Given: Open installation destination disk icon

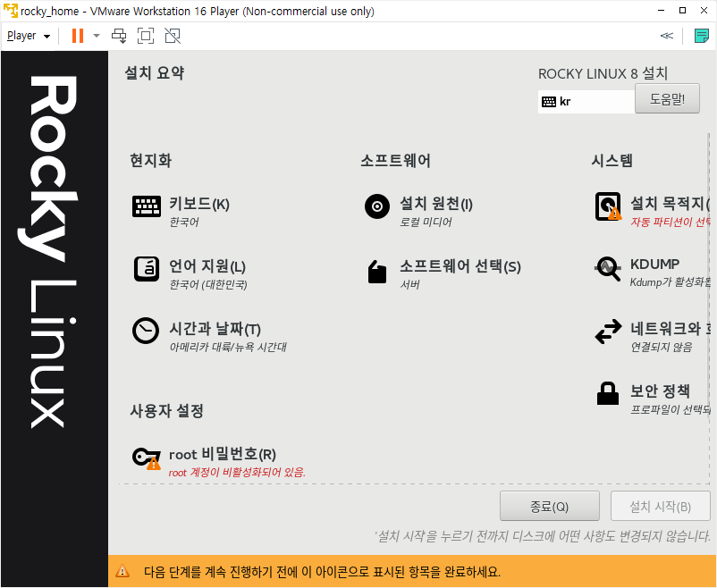Looking at the screenshot, I should [608, 206].
